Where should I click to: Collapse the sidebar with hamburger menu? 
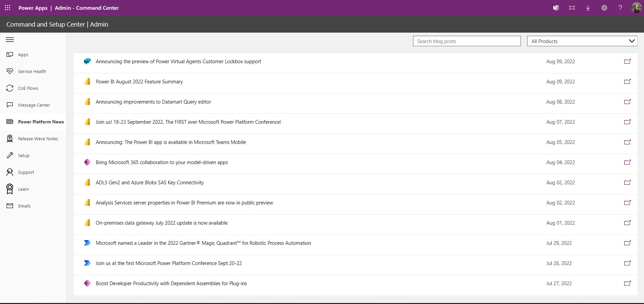[10, 40]
